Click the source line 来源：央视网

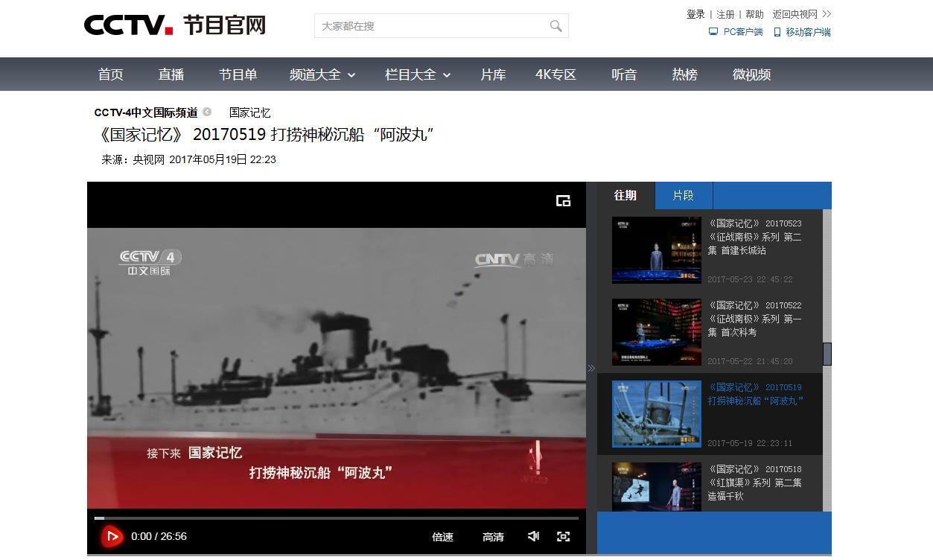pyautogui.click(x=133, y=159)
